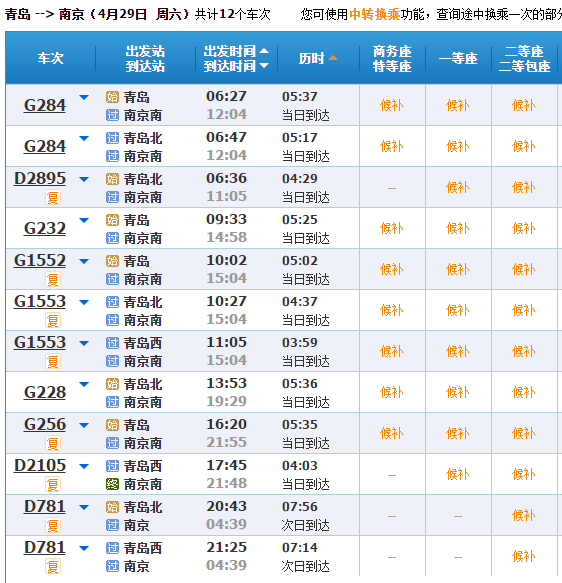Image resolution: width=562 pixels, height=583 pixels.
Task: Click the 过 icon beside 青岛西 in D2105 row
Action: pos(112,466)
